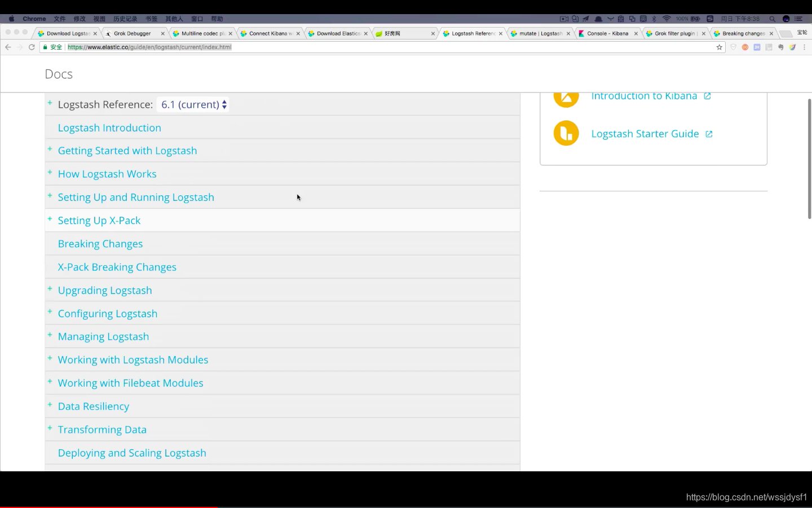Viewport: 812px width, 508px height.
Task: Reload the page with refresh icon
Action: pos(32,47)
